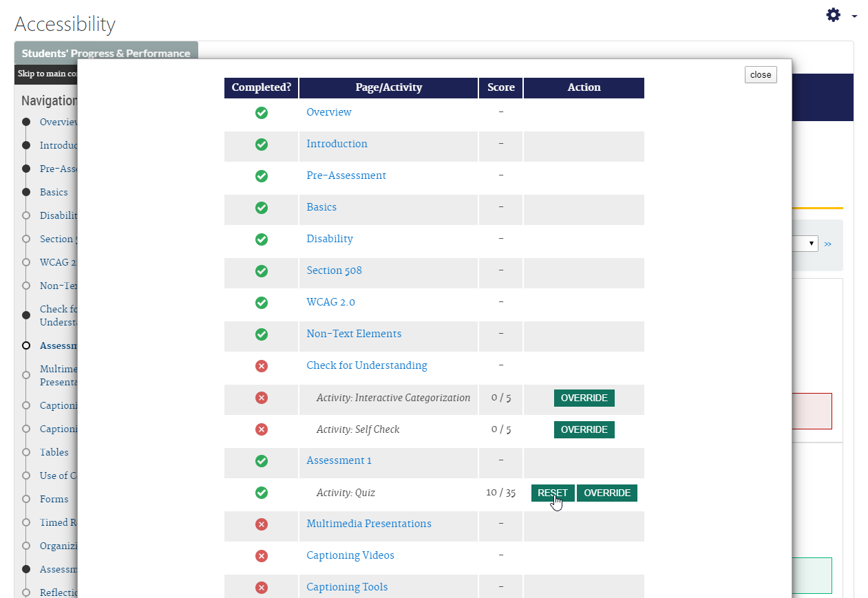
Task: Override the Self Check score
Action: click(x=584, y=430)
